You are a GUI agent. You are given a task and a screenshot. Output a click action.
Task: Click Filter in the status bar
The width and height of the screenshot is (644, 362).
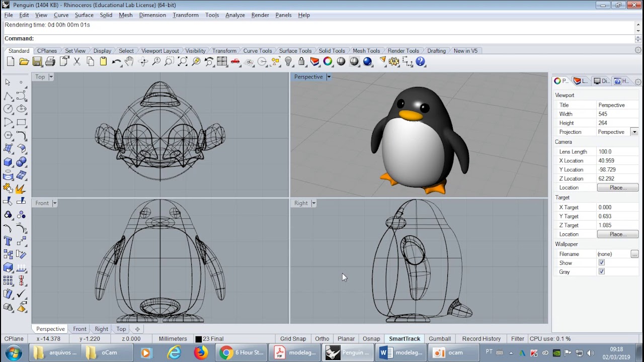click(x=517, y=339)
